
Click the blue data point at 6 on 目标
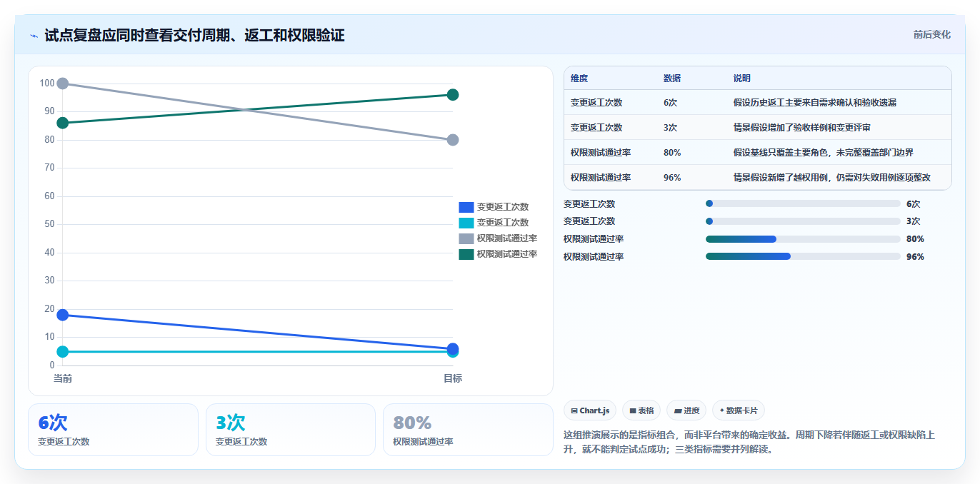453,348
